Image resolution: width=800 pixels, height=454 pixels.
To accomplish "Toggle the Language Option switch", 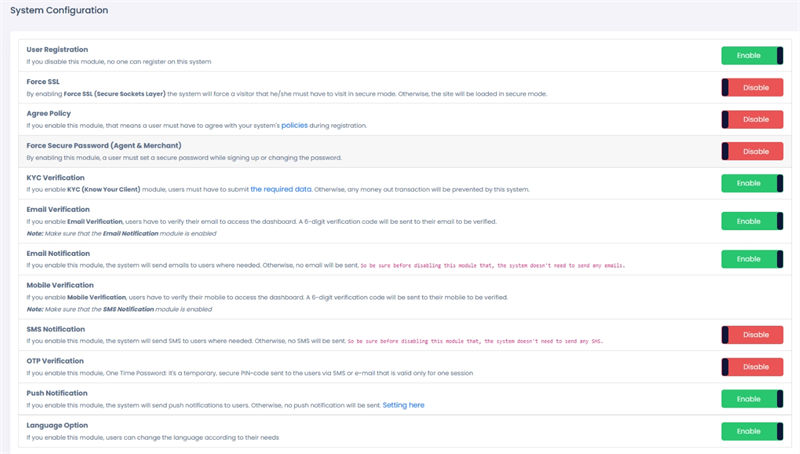I will [x=751, y=431].
